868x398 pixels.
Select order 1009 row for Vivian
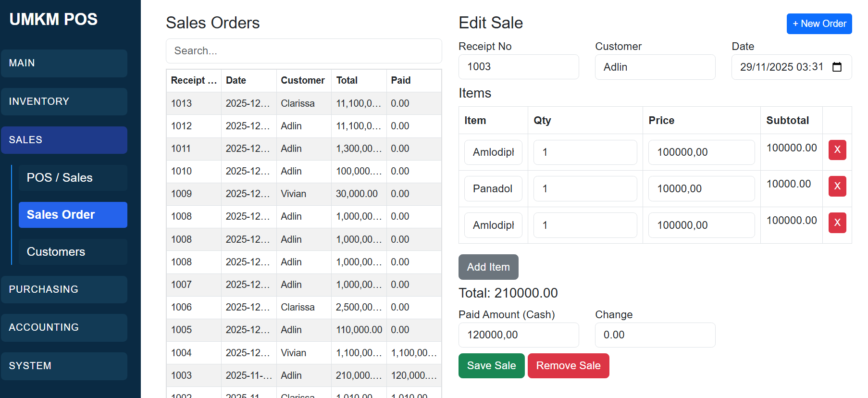[x=304, y=194]
